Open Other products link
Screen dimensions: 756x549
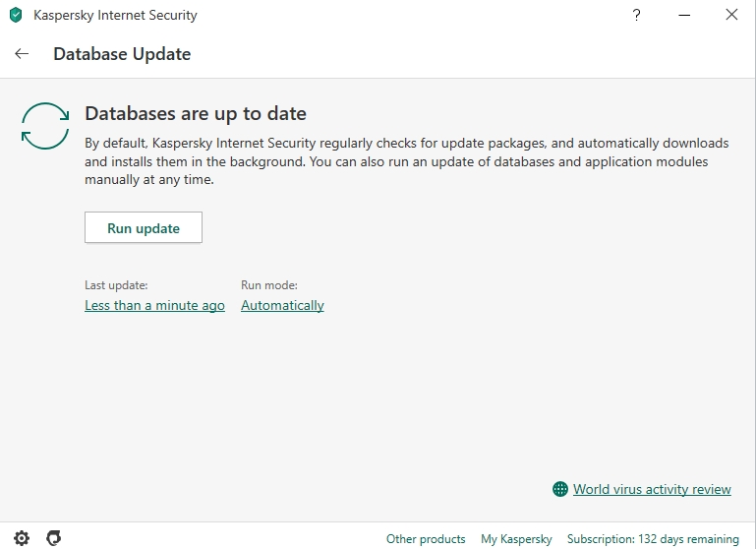click(x=426, y=539)
